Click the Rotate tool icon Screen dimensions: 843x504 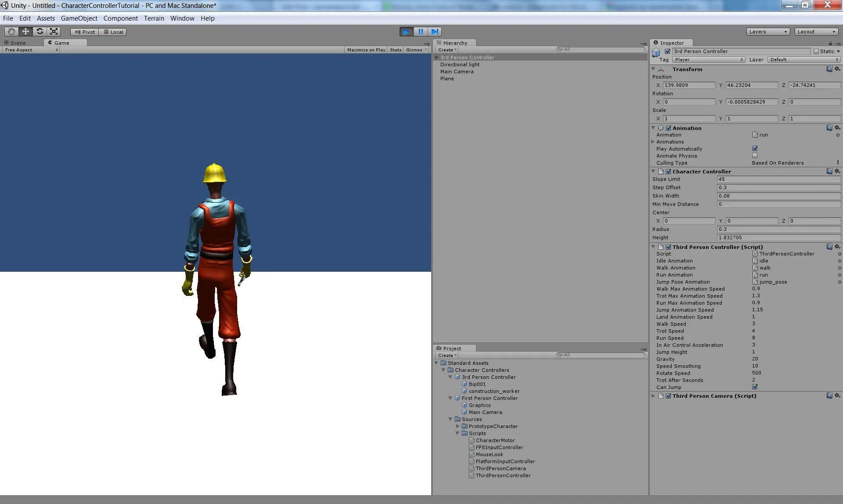tap(39, 31)
